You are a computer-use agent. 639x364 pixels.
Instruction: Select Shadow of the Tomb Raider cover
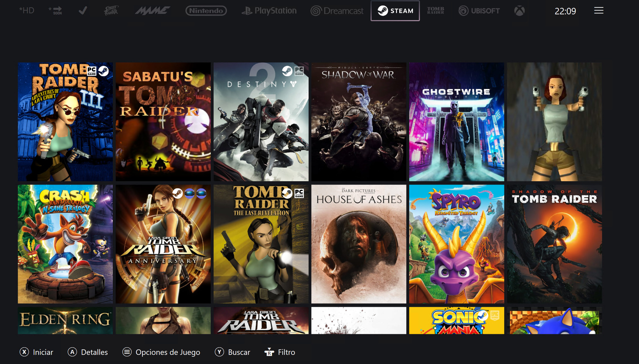pos(554,244)
